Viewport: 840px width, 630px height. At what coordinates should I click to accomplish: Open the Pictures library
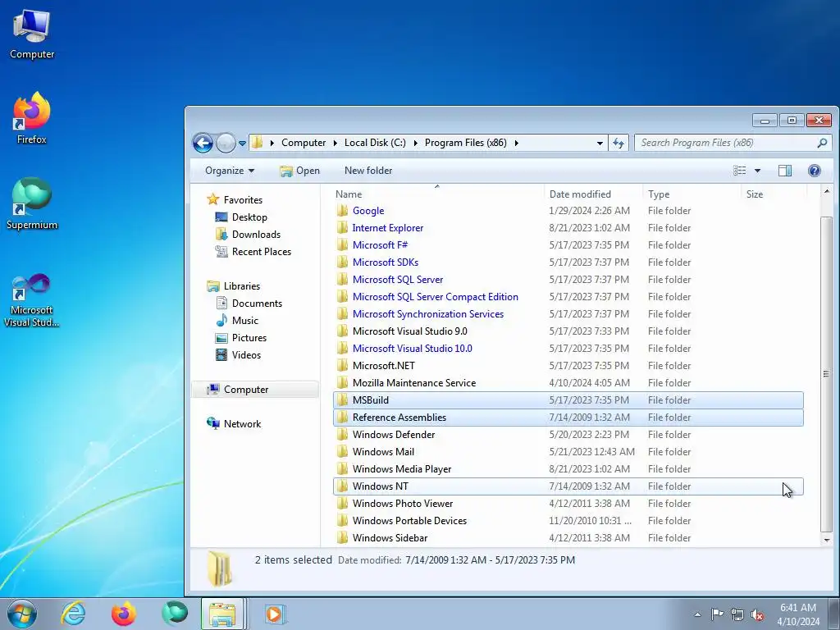249,337
